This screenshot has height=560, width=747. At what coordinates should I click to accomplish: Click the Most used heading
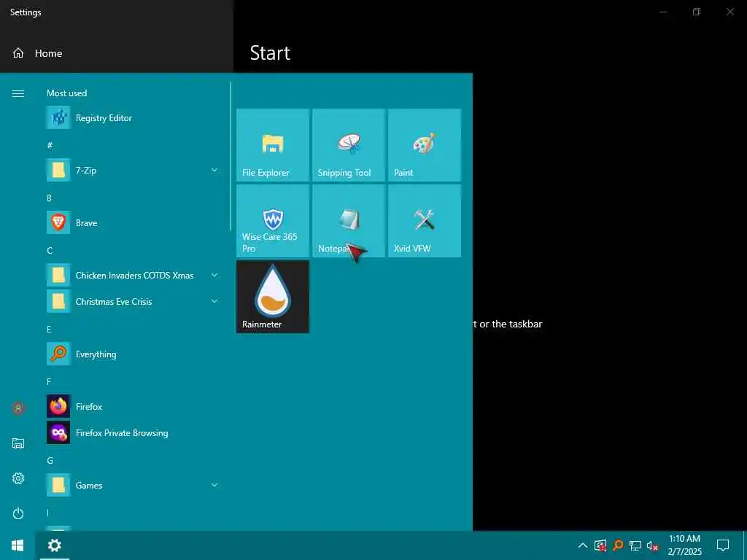[x=66, y=93]
